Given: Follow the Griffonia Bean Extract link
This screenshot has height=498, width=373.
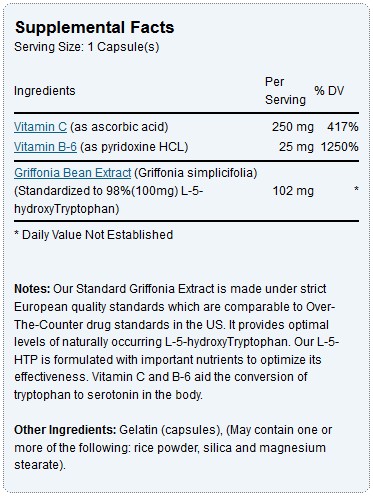Looking at the screenshot, I should [73, 173].
